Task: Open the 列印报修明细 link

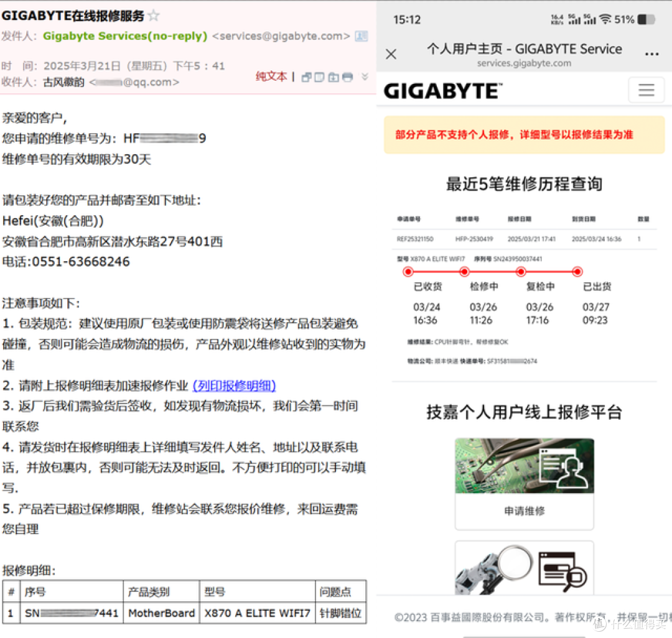Action: click(x=234, y=386)
